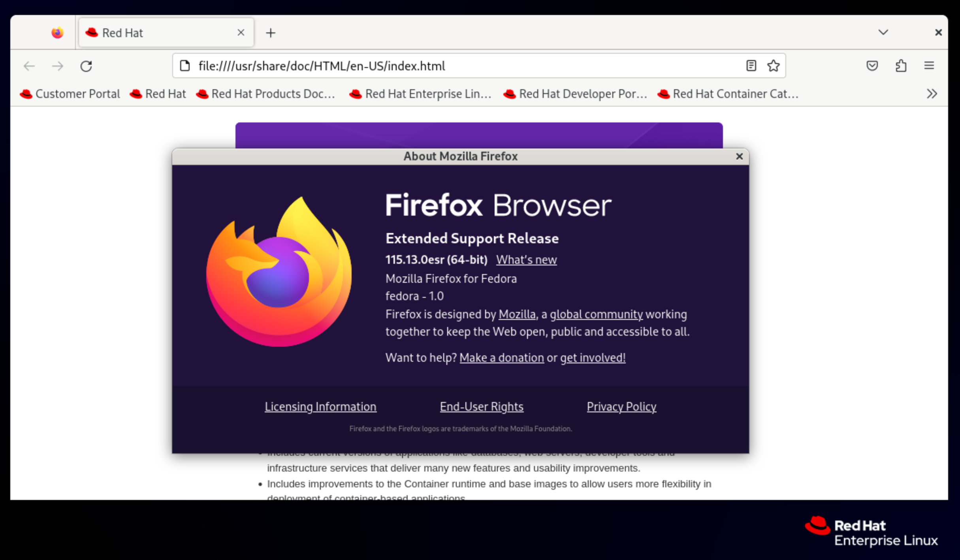Follow the Make a donation link

click(x=501, y=358)
